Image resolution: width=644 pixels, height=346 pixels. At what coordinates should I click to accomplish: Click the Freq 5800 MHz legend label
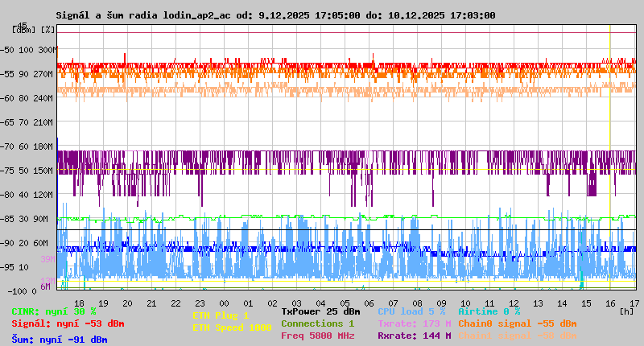point(317,336)
